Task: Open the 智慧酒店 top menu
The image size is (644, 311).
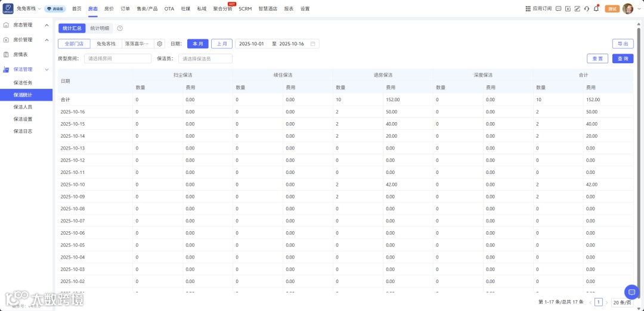Action: [x=268, y=8]
